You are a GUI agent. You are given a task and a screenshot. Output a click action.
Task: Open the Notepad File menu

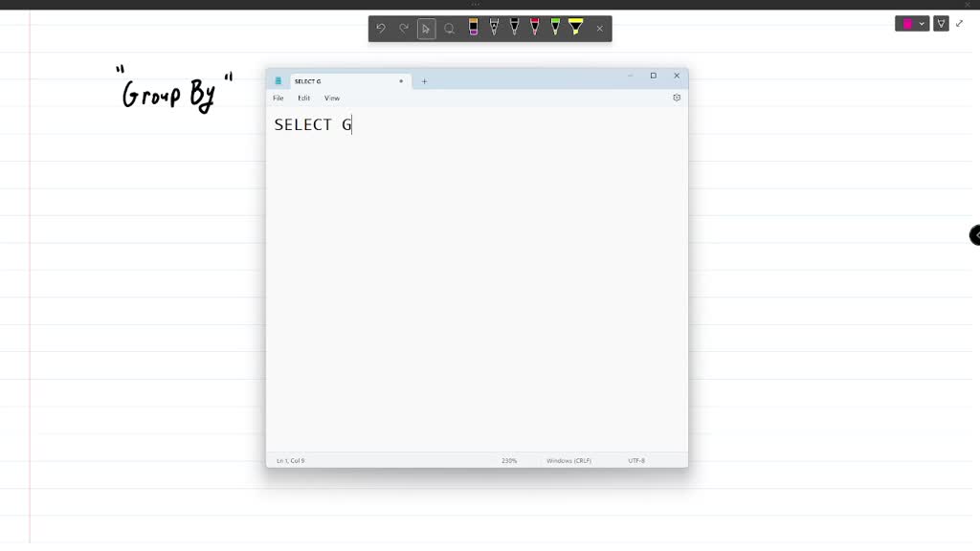pyautogui.click(x=278, y=99)
